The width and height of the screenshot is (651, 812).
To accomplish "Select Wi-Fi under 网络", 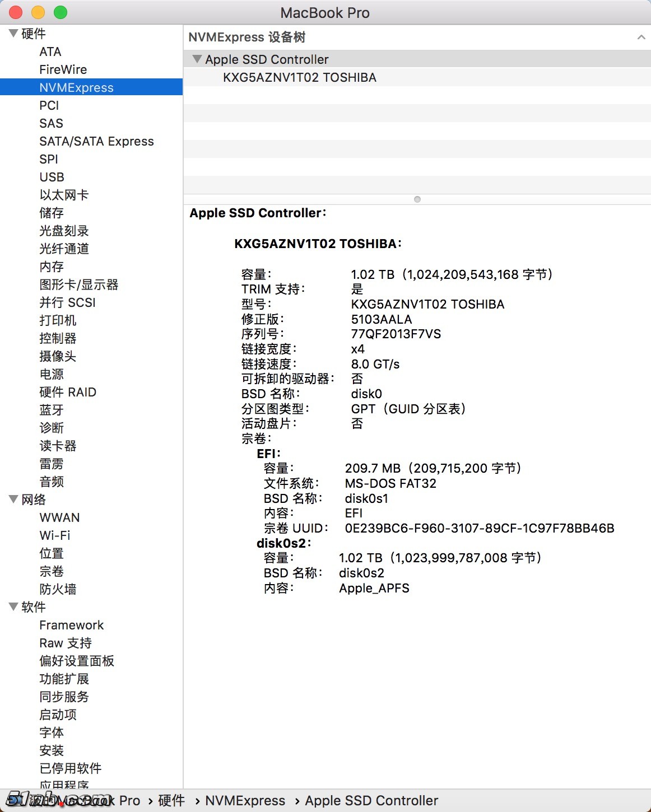I will coord(56,535).
